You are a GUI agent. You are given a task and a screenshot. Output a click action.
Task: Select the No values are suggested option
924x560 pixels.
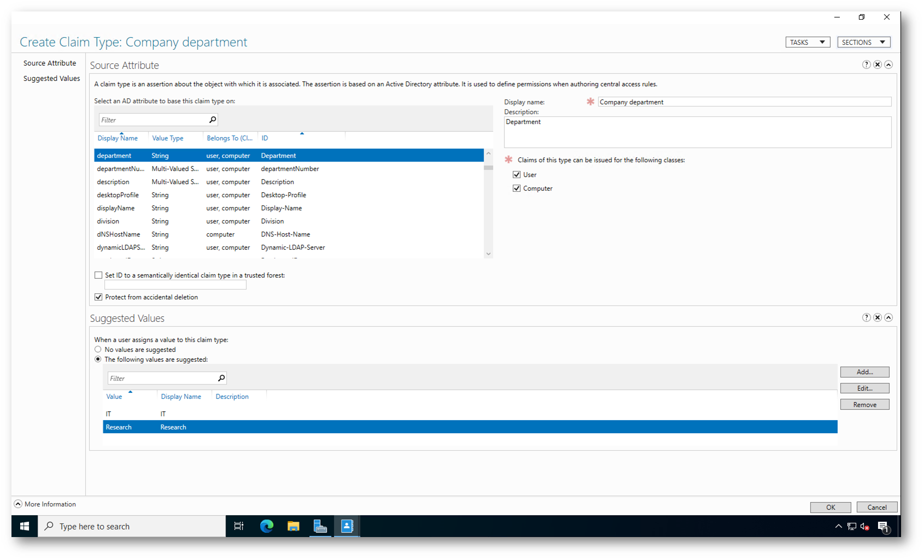98,350
